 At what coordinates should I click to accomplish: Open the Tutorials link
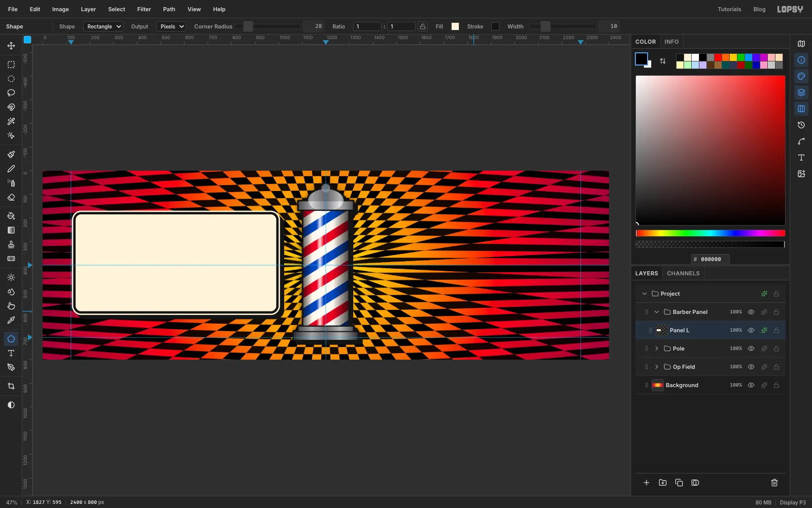coord(729,9)
